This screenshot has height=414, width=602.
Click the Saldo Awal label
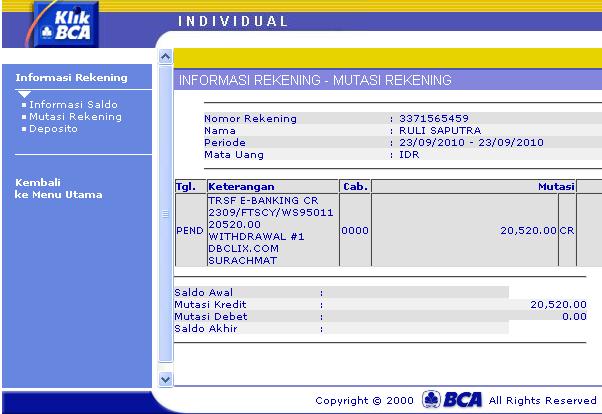[x=203, y=292]
